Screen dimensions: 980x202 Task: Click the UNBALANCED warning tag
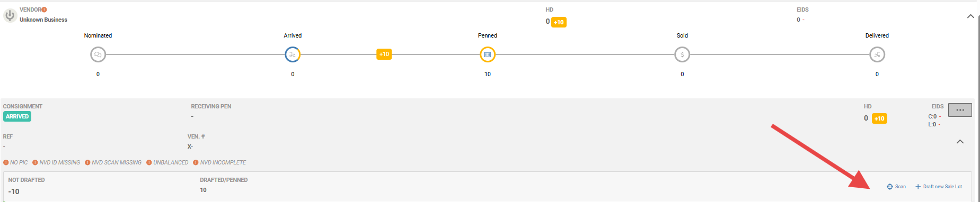[x=167, y=162]
